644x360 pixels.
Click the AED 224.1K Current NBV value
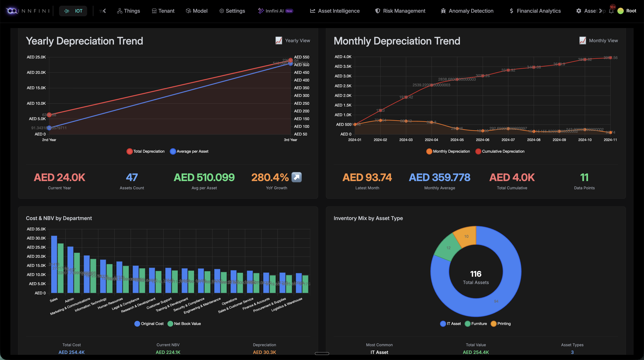168,352
